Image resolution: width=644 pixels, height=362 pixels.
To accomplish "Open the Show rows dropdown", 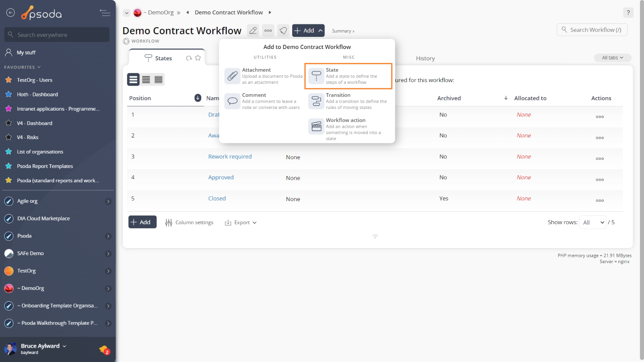I will pyautogui.click(x=593, y=222).
